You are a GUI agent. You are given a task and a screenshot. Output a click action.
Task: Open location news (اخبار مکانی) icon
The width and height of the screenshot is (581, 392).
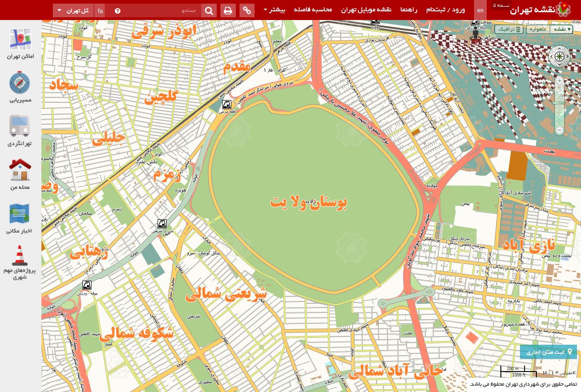[20, 218]
